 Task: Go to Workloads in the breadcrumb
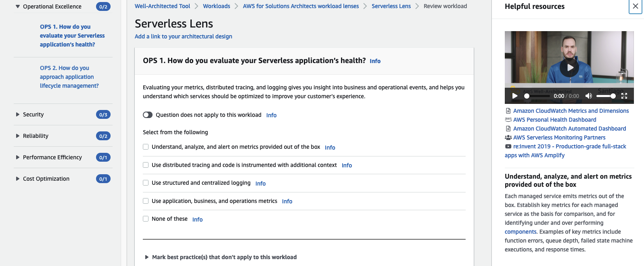click(x=216, y=6)
